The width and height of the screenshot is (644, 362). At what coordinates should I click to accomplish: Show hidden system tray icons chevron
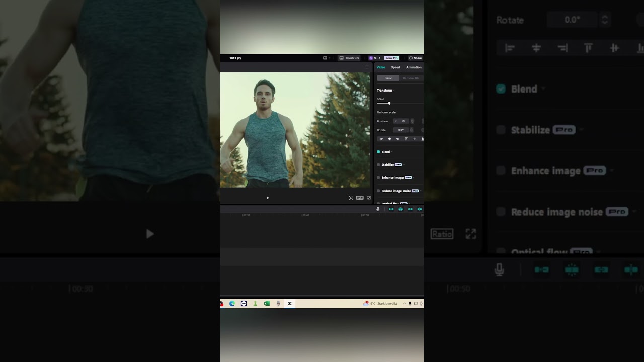pos(404,304)
